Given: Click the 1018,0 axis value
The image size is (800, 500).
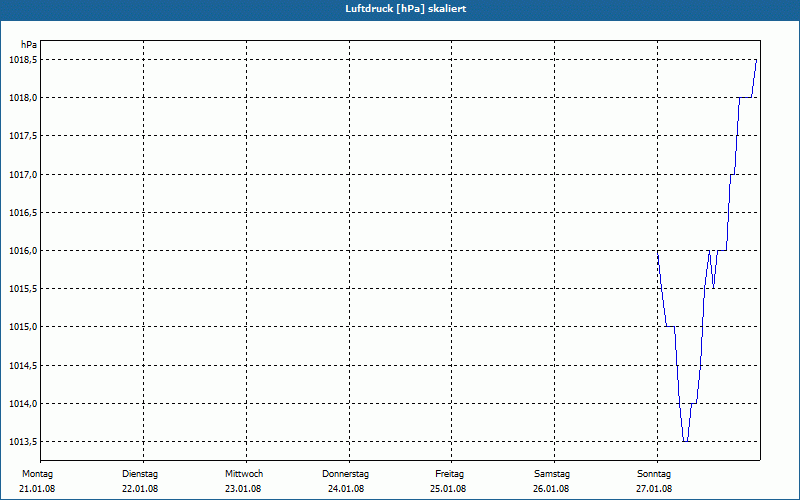Looking at the screenshot, I should click(23, 97).
